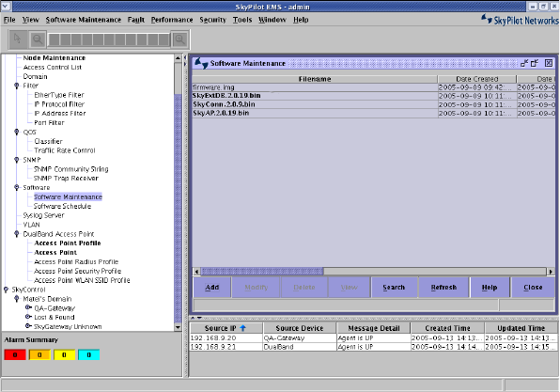The height and width of the screenshot is (392, 560).
Task: Select VLAN tree item
Action: click(x=31, y=225)
